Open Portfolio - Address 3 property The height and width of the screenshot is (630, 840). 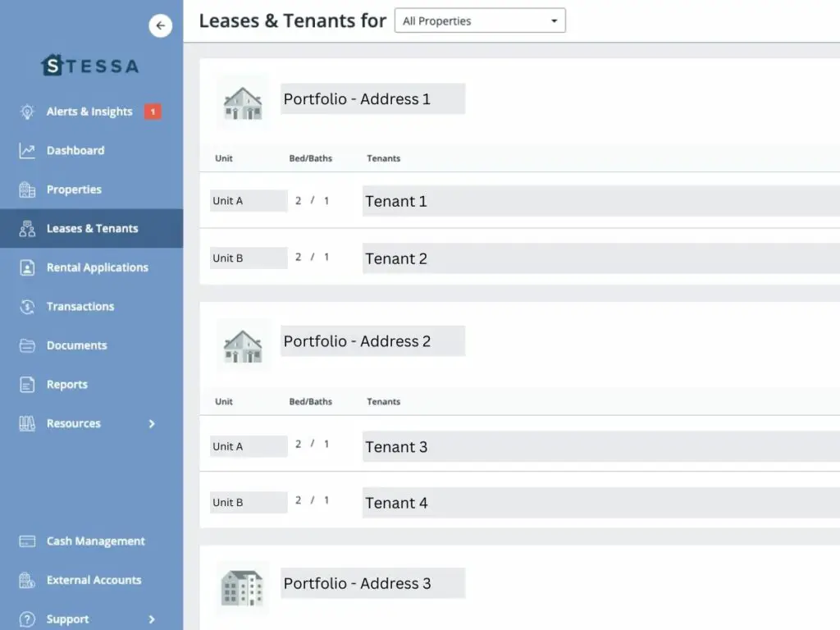[373, 583]
